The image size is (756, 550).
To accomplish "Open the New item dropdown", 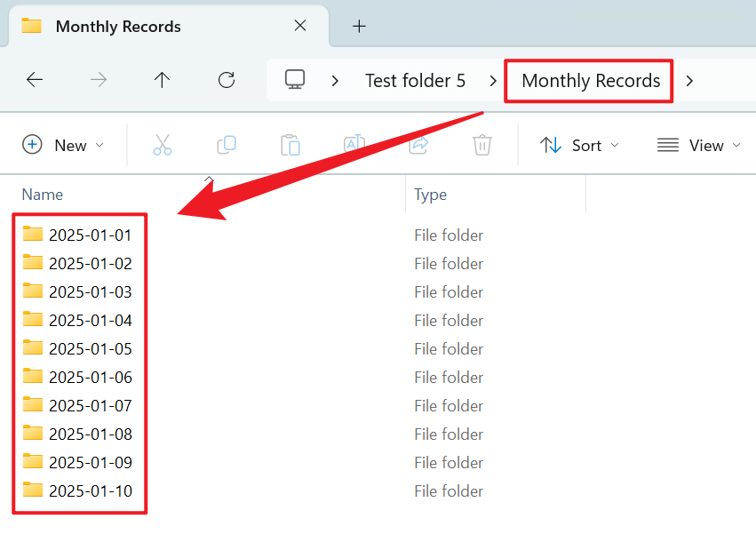I will click(63, 145).
